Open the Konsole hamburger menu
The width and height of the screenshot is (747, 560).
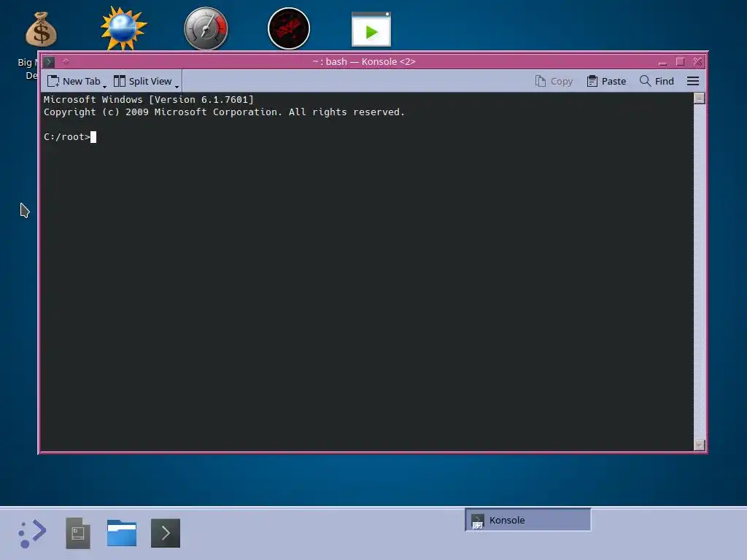[693, 81]
